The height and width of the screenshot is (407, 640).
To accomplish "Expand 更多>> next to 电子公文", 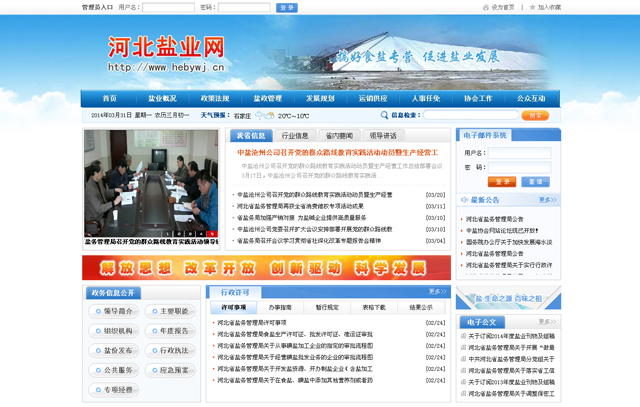I will point(547,322).
